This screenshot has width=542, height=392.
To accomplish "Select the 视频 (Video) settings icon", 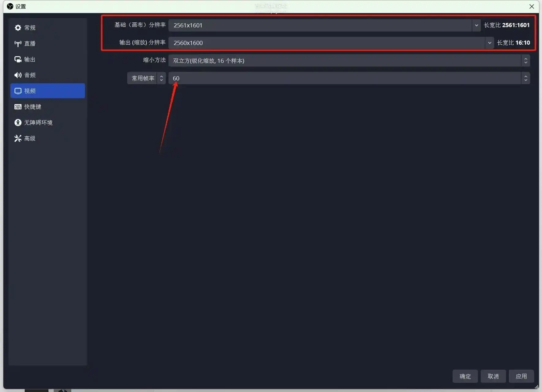I will point(18,91).
